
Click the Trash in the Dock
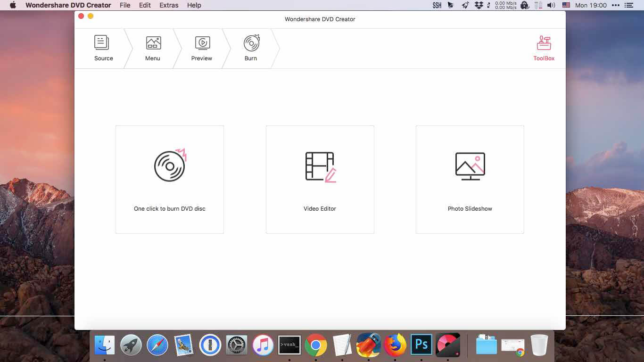click(539, 345)
